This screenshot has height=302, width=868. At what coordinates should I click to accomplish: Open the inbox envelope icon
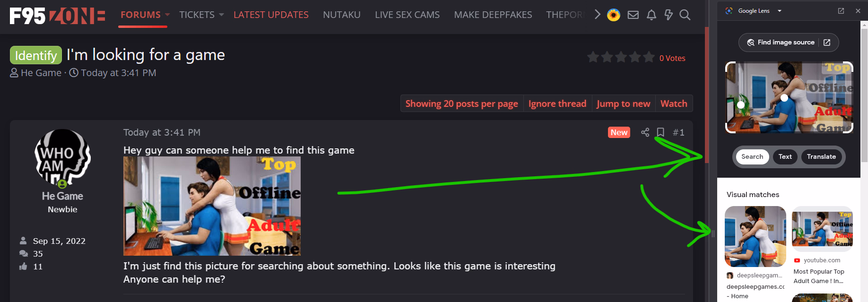(633, 15)
